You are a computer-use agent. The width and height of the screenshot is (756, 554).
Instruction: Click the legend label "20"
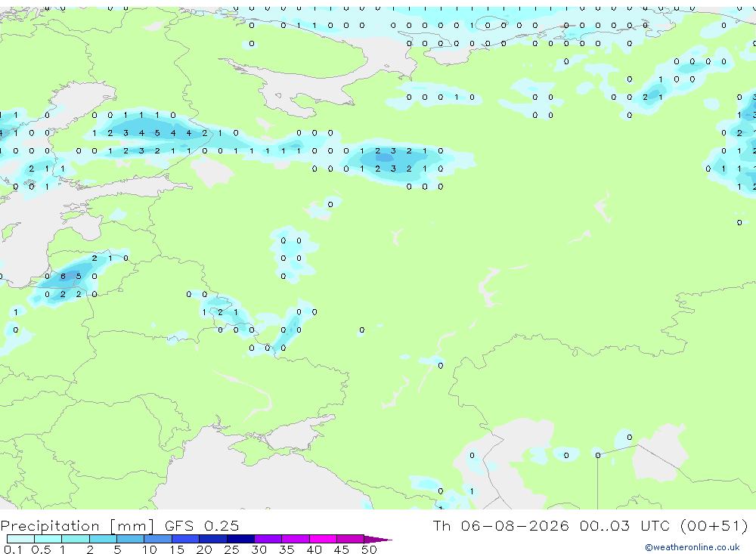204,549
